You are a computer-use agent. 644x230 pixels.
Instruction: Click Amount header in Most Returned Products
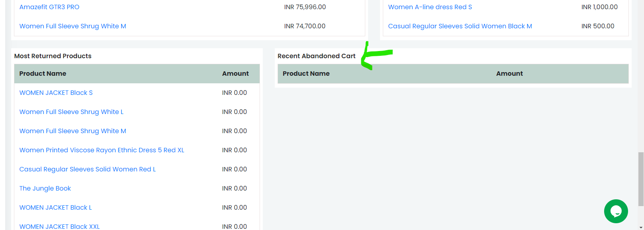click(x=235, y=74)
